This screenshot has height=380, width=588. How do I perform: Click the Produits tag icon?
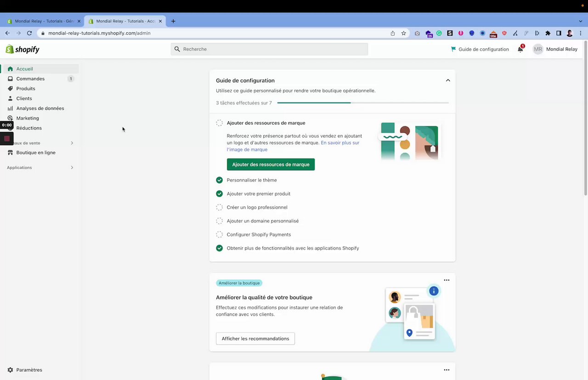coord(10,89)
